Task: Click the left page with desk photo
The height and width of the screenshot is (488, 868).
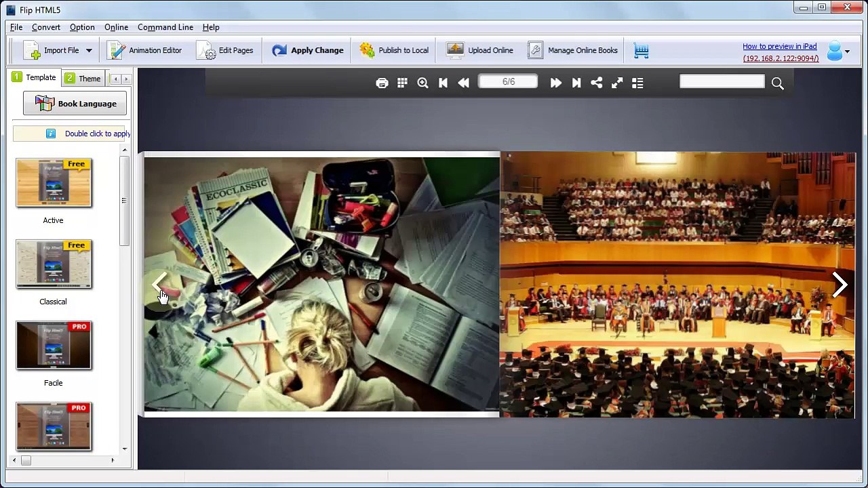Action: (322, 285)
